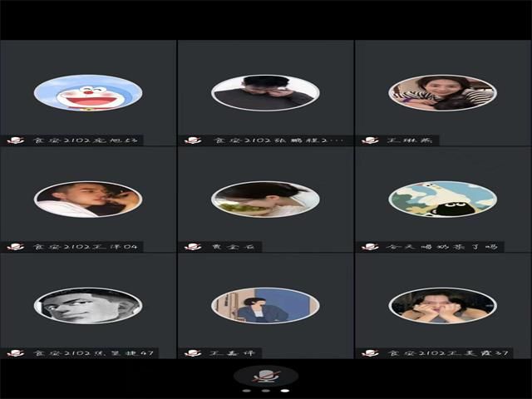Click mic icon in bottom-middle tile's name label
The image size is (532, 399).
pyautogui.click(x=193, y=353)
